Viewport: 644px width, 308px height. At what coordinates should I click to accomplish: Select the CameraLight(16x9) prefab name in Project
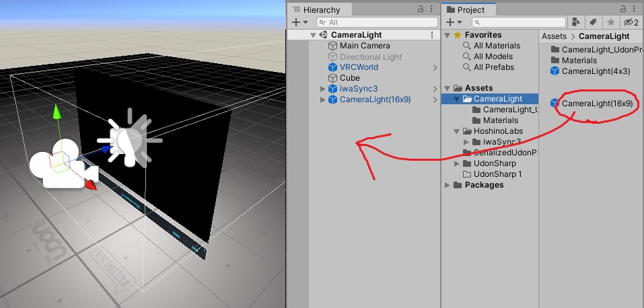tap(597, 104)
